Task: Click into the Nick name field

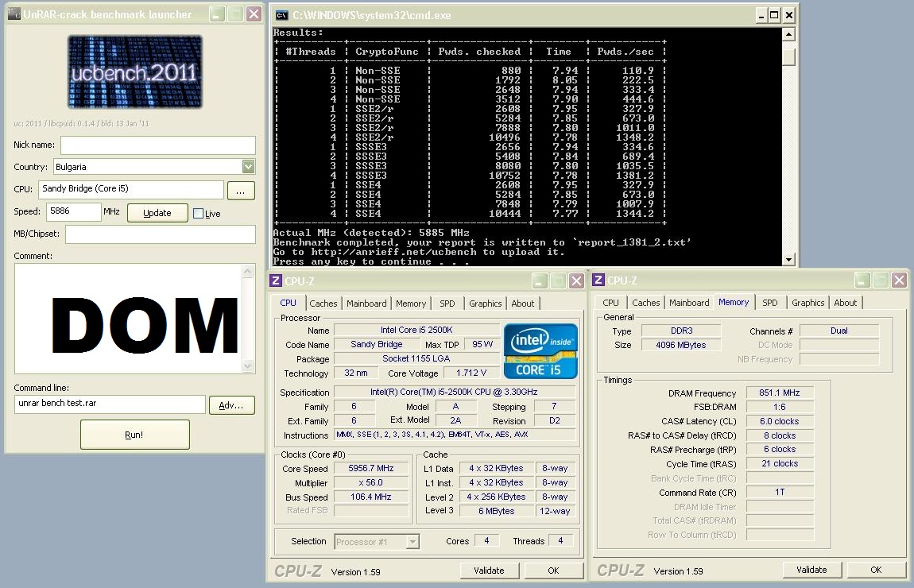Action: click(x=158, y=145)
